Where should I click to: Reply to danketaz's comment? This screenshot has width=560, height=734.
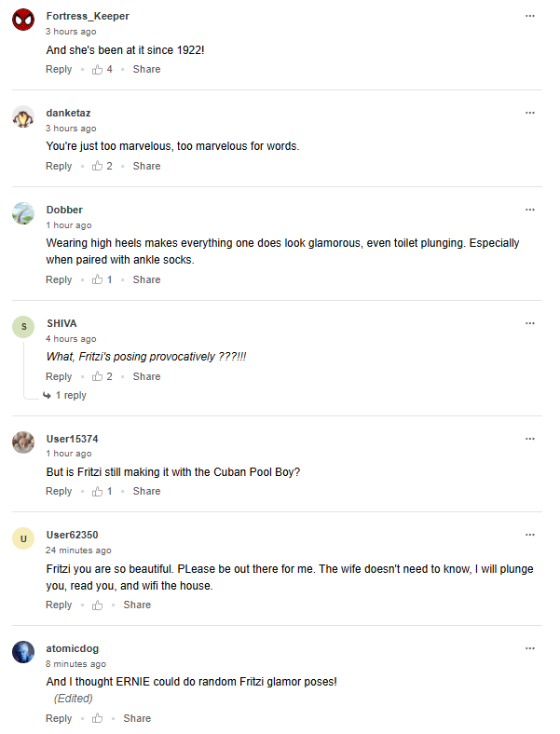(59, 167)
